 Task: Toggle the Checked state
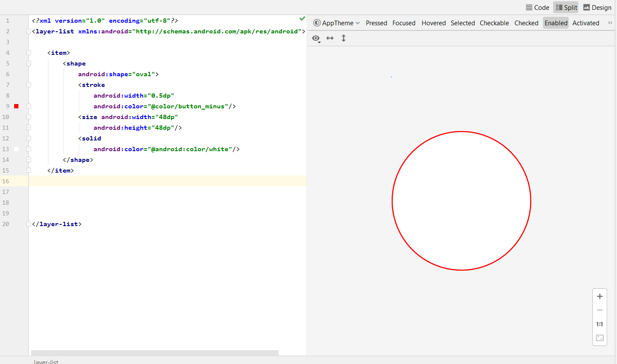(526, 23)
